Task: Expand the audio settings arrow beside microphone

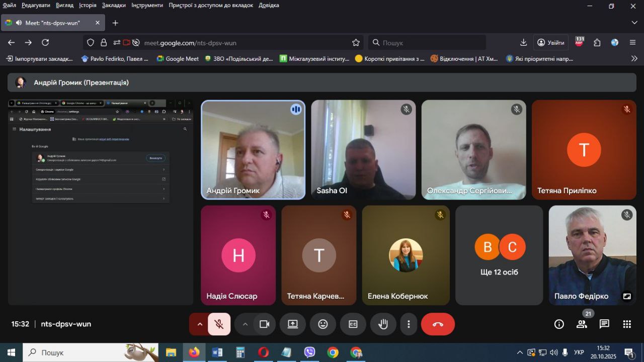Action: pos(200,324)
